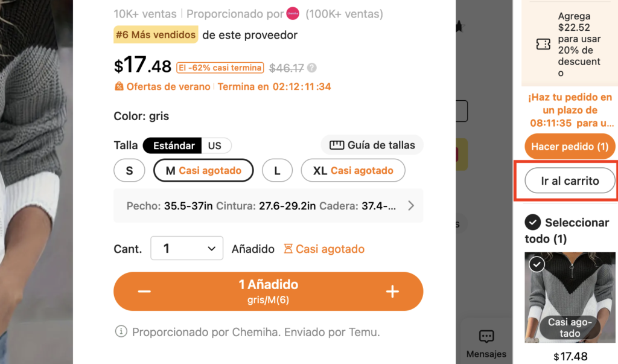This screenshot has height=364, width=618.
Task: Click the Hacer pedido (1) button
Action: [570, 147]
